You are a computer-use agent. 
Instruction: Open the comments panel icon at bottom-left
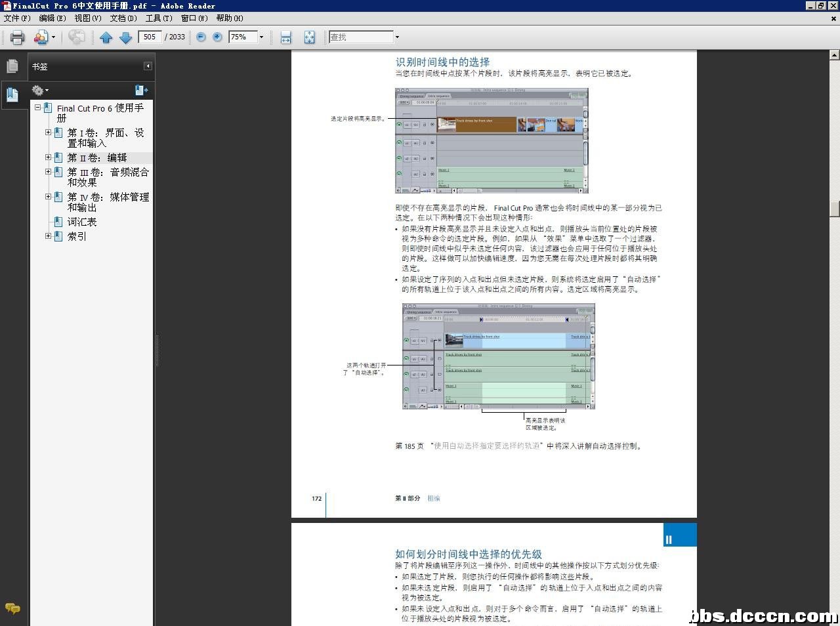[x=12, y=609]
